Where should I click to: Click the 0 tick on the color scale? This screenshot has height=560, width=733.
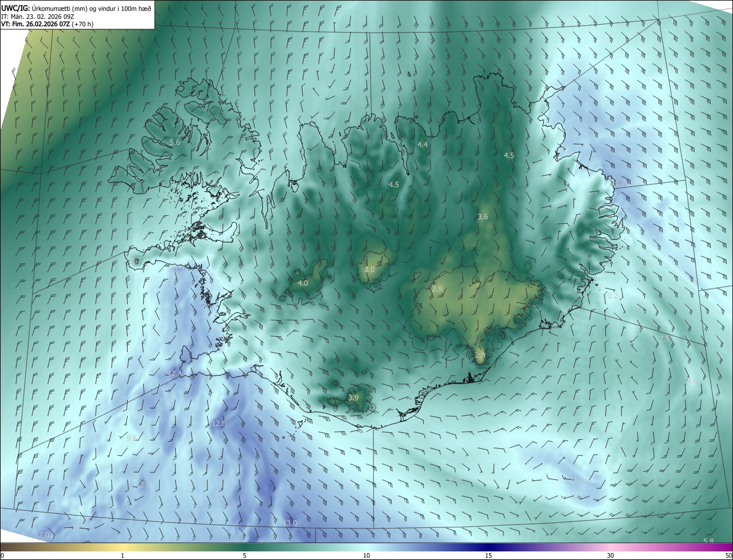2,555
